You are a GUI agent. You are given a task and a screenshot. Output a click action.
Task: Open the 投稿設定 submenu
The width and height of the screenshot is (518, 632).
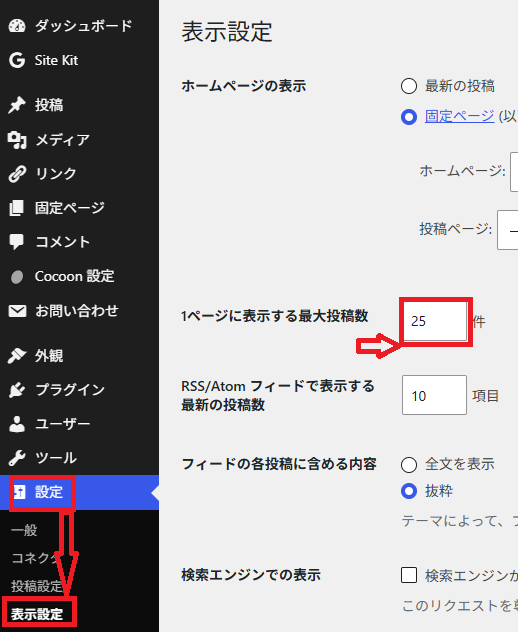(37, 586)
